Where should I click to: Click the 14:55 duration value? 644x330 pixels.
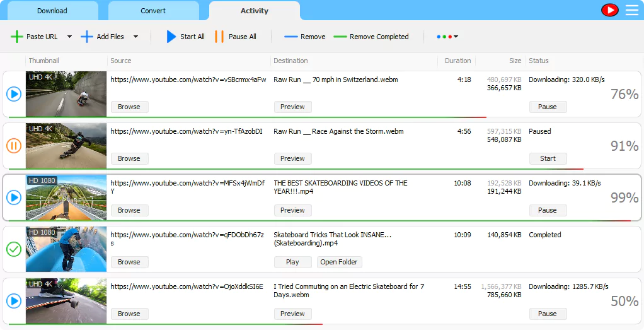463,287
